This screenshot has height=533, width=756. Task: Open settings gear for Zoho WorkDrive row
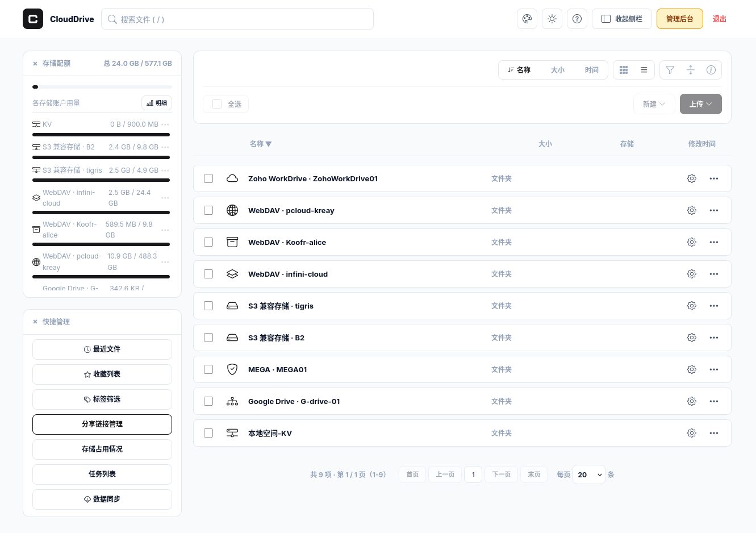(692, 178)
